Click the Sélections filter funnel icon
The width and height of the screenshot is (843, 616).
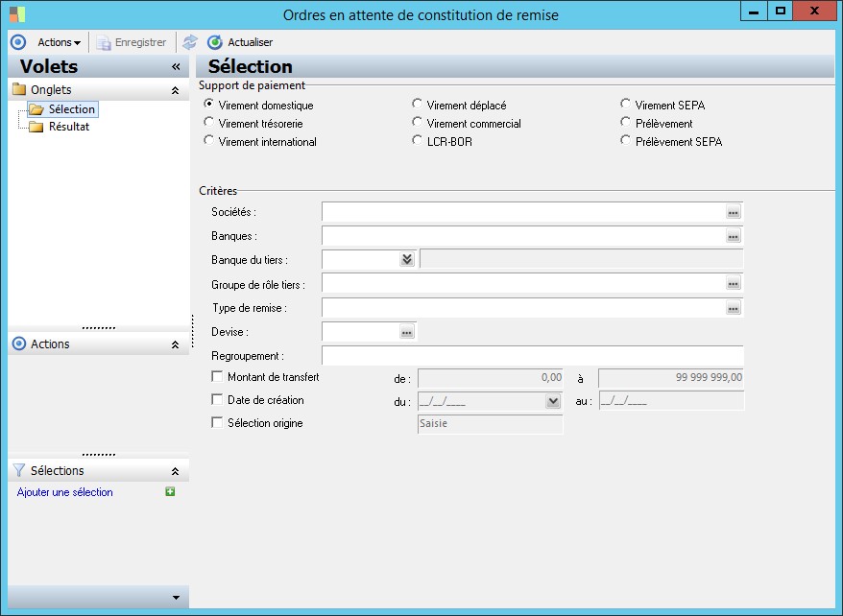tap(19, 470)
